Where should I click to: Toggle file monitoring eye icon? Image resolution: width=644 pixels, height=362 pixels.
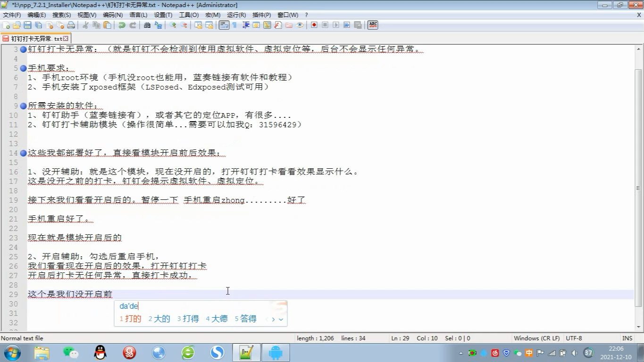click(x=300, y=25)
